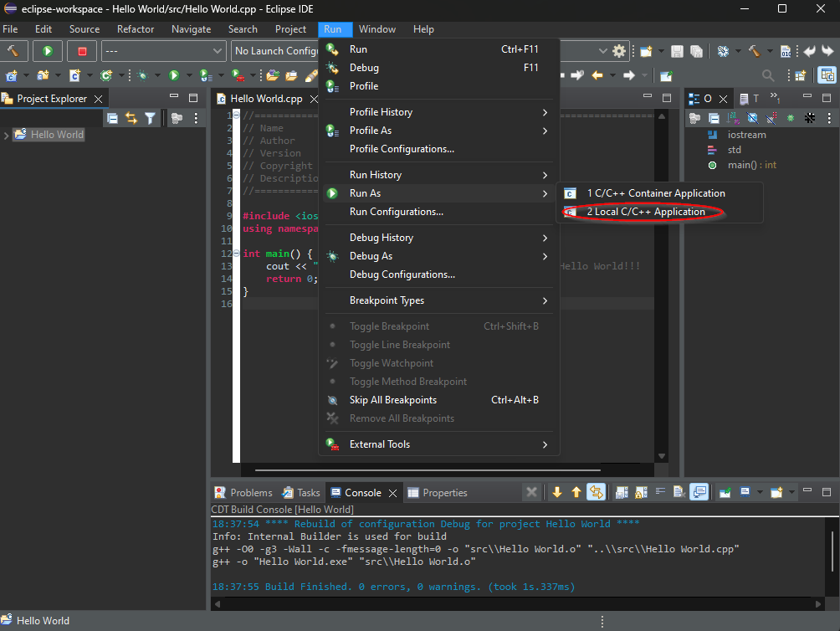
Task: Toggle Hide Static Members in Outline toolbar
Action: (x=771, y=118)
